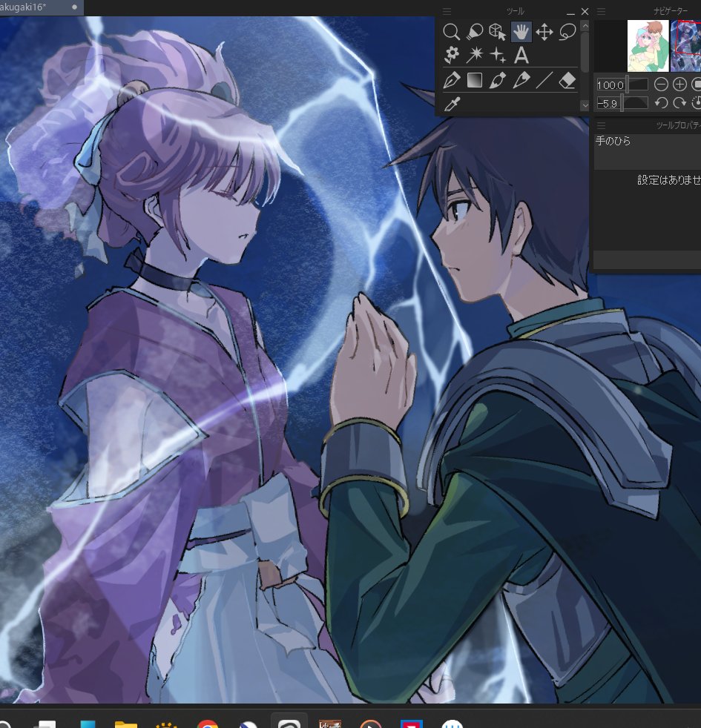Screen dimensions: 701x728
Task: Click the pink-haired couple Navigator thumbnail
Action: (x=648, y=45)
